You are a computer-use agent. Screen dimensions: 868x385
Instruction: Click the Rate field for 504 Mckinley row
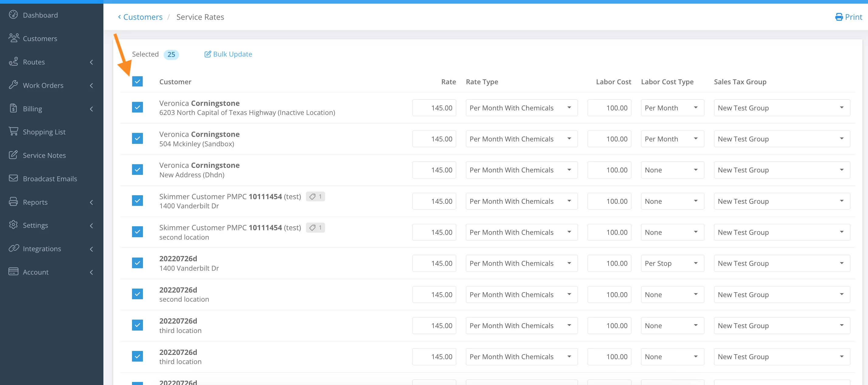coord(434,139)
